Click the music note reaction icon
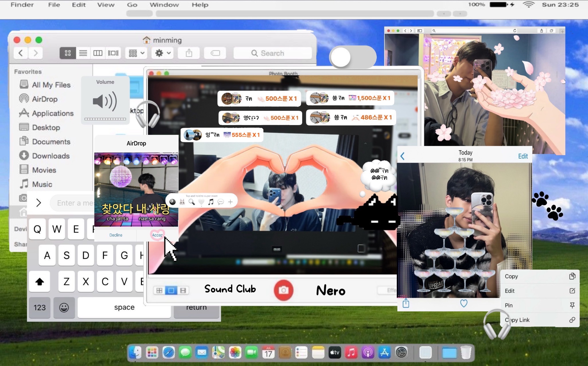Image resolution: width=588 pixels, height=366 pixels. (x=211, y=202)
